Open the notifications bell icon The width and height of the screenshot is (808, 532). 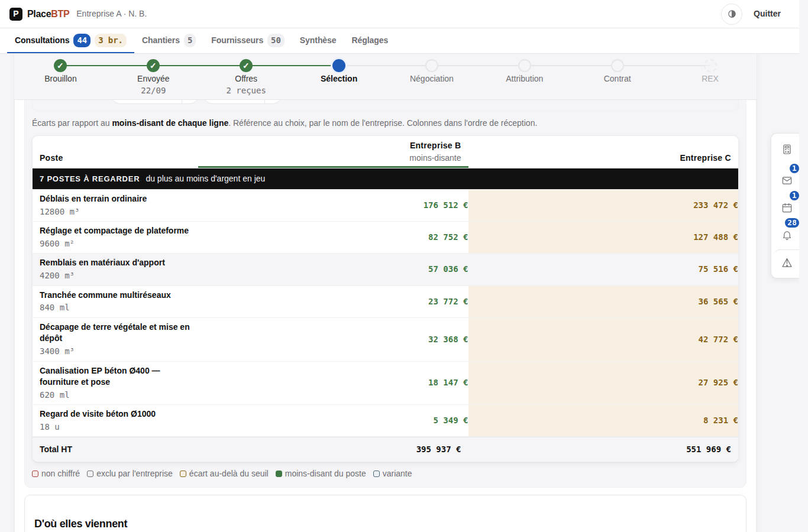(787, 235)
